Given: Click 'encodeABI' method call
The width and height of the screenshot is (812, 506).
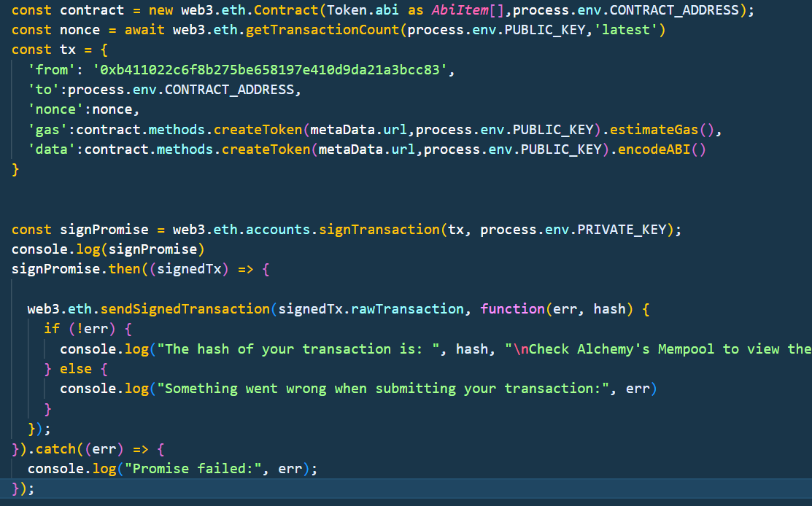Looking at the screenshot, I should 654,149.
